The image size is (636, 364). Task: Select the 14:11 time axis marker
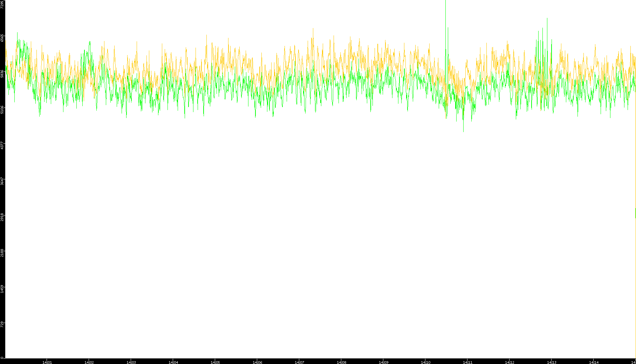[467, 362]
